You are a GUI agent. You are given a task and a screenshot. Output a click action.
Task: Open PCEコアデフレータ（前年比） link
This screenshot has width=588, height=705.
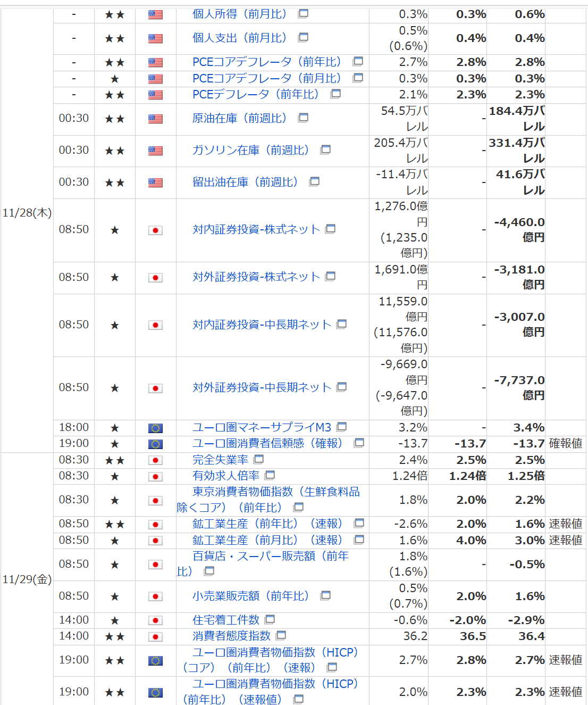click(x=267, y=62)
